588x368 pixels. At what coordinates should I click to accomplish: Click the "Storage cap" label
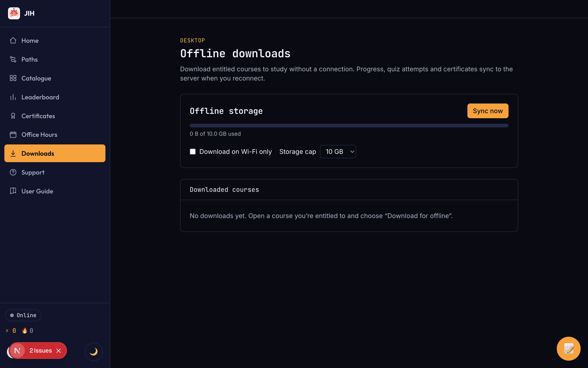click(298, 152)
